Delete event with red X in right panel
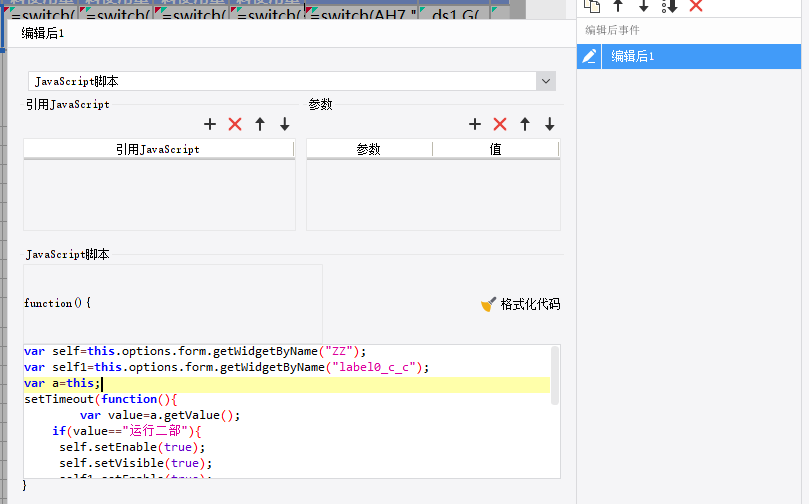The height and width of the screenshot is (504, 809). click(696, 6)
